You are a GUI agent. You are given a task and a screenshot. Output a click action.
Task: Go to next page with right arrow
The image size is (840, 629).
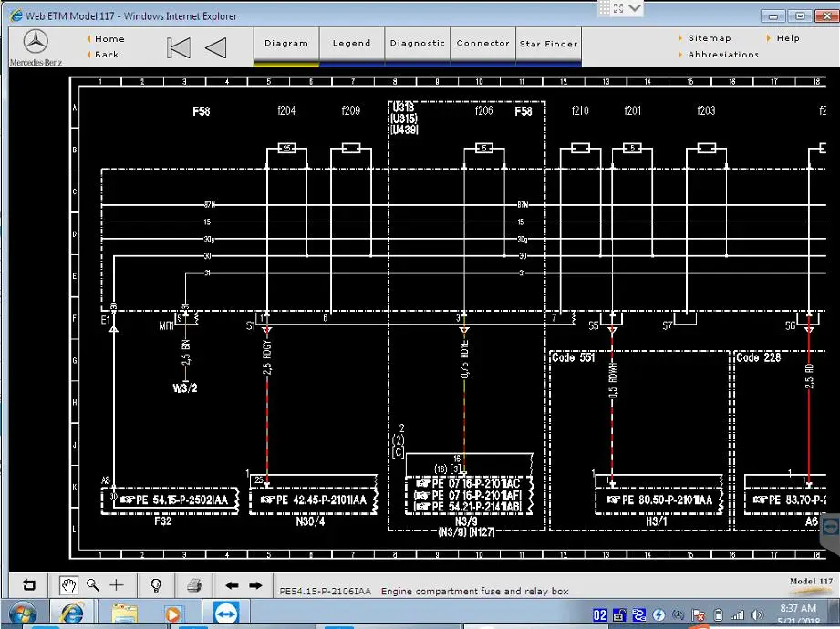pyautogui.click(x=255, y=585)
